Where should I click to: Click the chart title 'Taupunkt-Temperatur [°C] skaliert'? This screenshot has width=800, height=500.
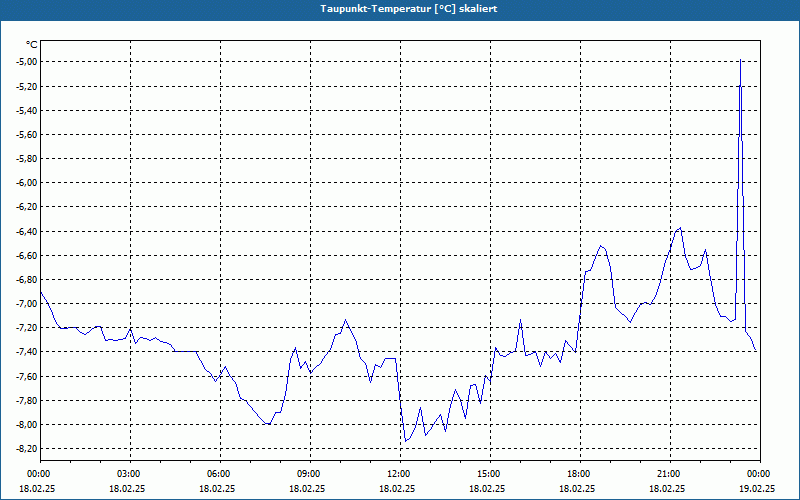coord(409,9)
